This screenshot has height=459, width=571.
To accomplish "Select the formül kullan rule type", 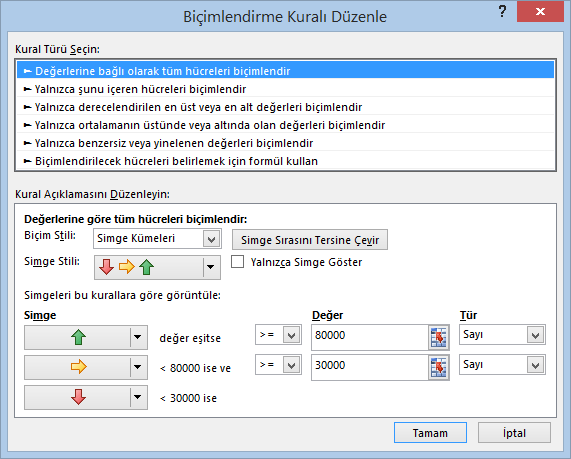I will click(x=286, y=161).
